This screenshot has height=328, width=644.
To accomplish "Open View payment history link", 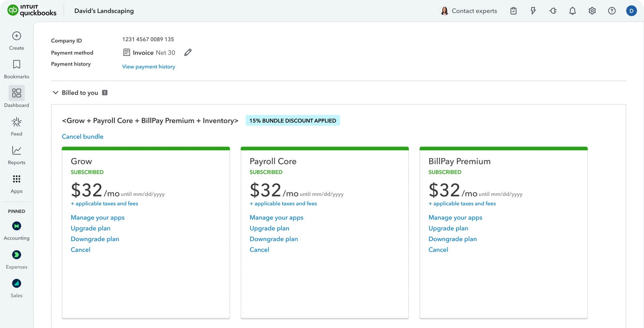I will tap(149, 67).
